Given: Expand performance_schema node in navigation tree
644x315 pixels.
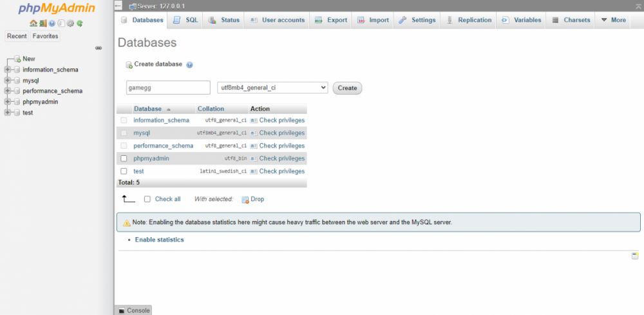Looking at the screenshot, I should pos(7,91).
